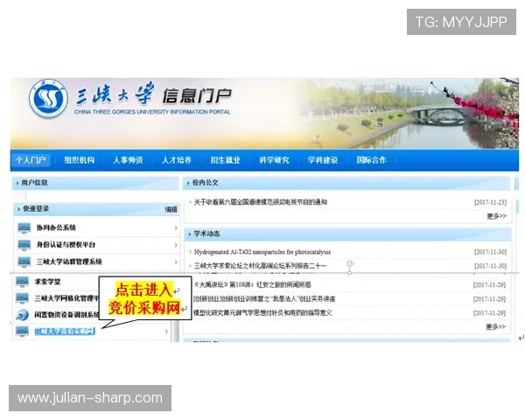Go to 人事师资 in the navigation bar
Viewport: 525px width, 420px height.
click(x=128, y=160)
